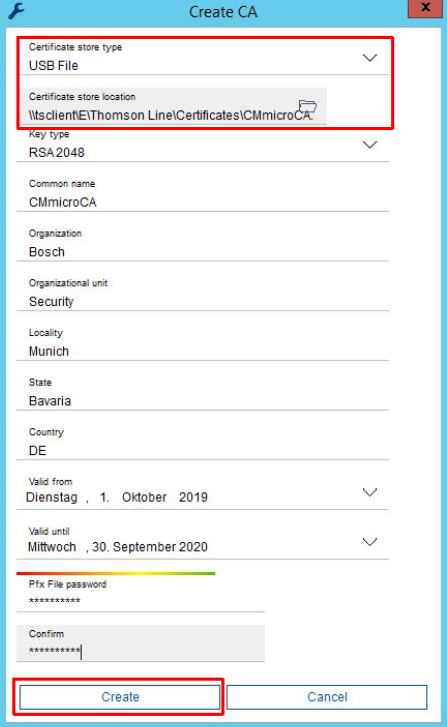The height and width of the screenshot is (727, 447).
Task: Click State field containing Bavaria
Action: coord(203,392)
